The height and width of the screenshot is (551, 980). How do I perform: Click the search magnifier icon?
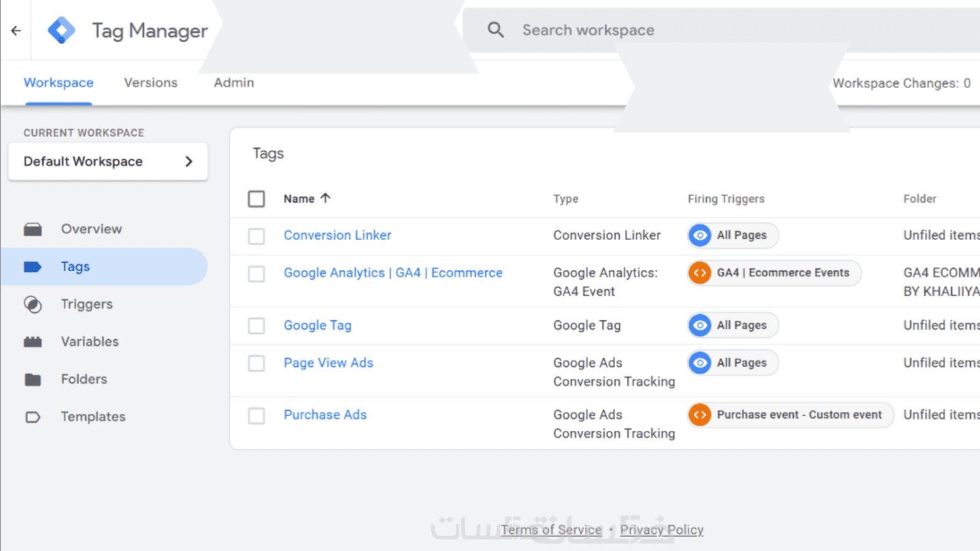coord(496,30)
